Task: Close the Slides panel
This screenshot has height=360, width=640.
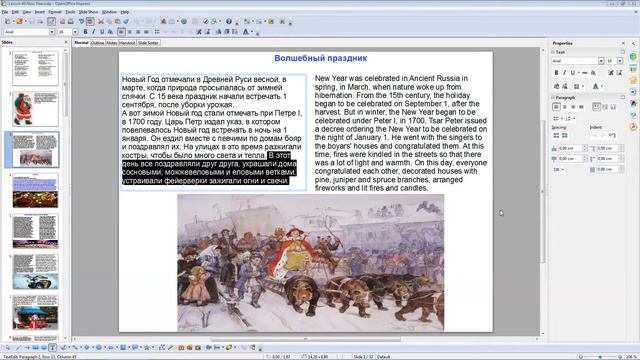Action: [66, 42]
